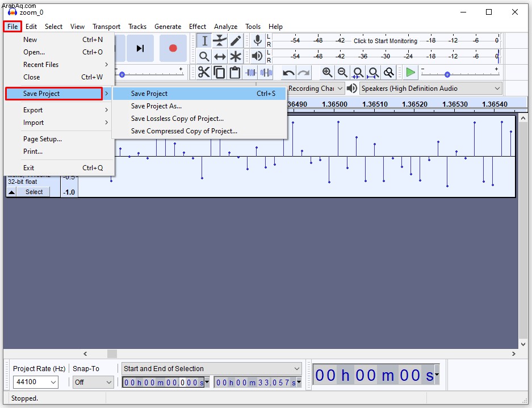Image resolution: width=532 pixels, height=408 pixels.
Task: Click the Paste clipboard icon
Action: [x=235, y=72]
